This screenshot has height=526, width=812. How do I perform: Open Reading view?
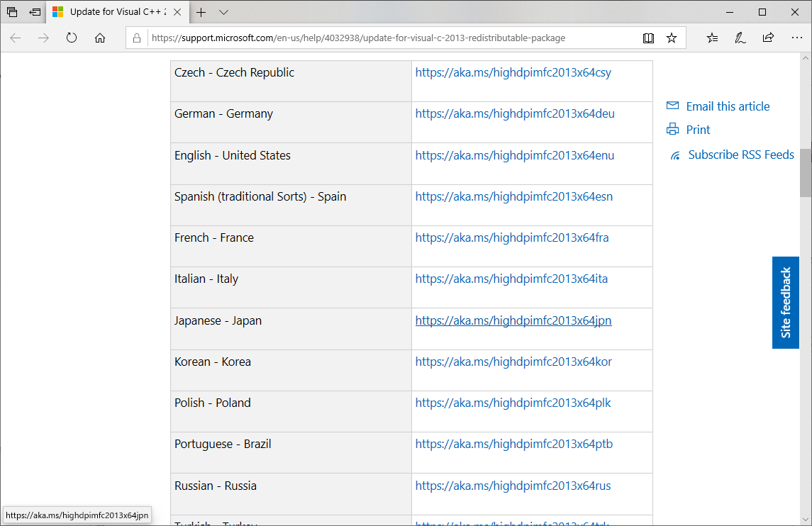(x=648, y=38)
